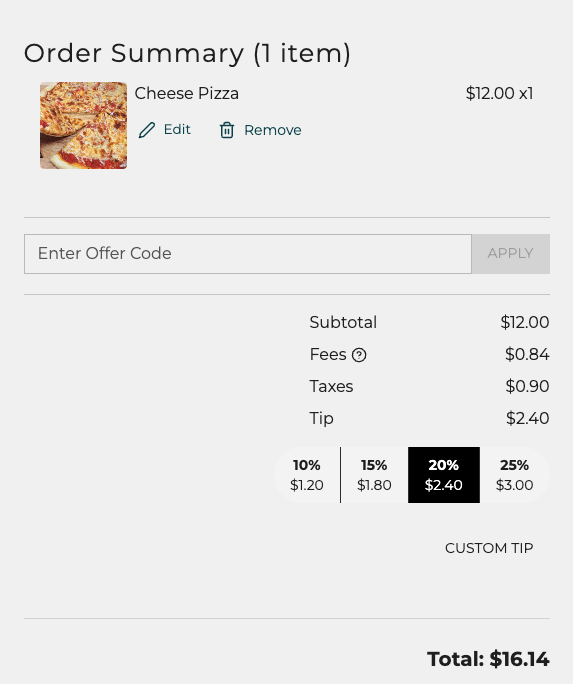
Task: Select the 20% tip option
Action: (444, 475)
